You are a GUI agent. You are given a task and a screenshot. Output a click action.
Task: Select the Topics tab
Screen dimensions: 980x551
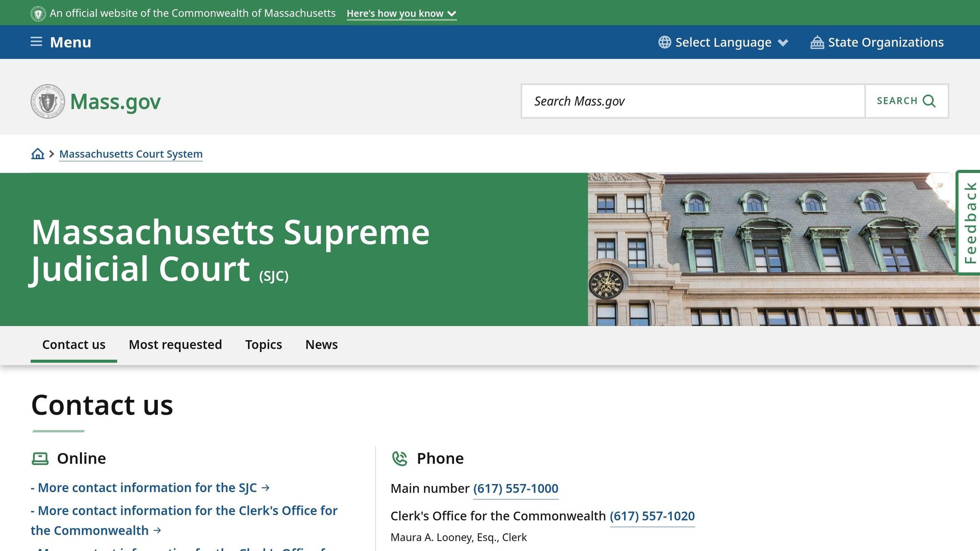tap(263, 344)
